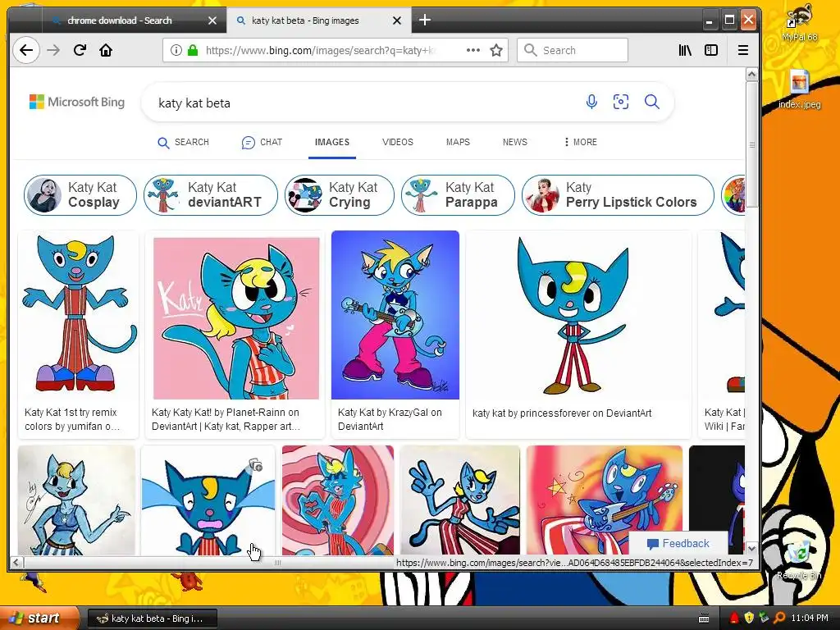The height and width of the screenshot is (630, 840).
Task: Click the 11:04 PM system clock
Action: 810,618
